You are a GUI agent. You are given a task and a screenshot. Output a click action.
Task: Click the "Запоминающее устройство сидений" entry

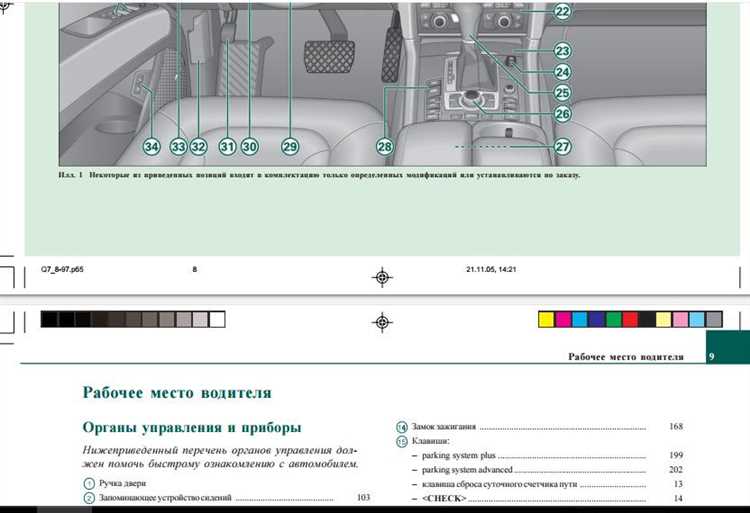(165, 497)
